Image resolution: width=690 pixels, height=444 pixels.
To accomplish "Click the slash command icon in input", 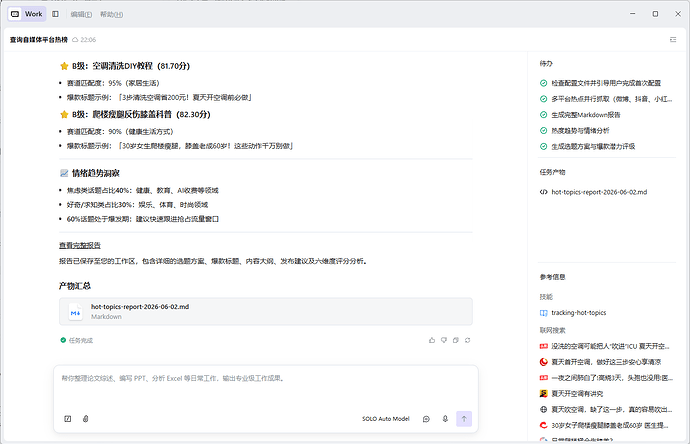I will click(68, 418).
